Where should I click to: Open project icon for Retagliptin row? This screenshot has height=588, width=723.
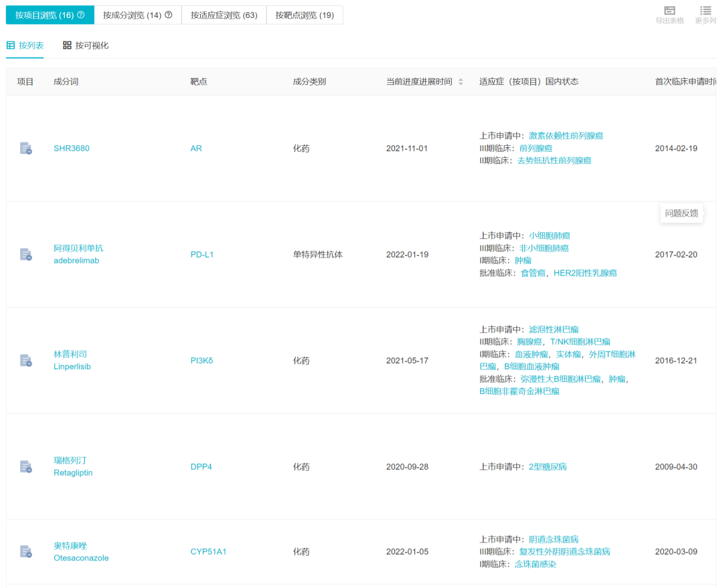(26, 467)
